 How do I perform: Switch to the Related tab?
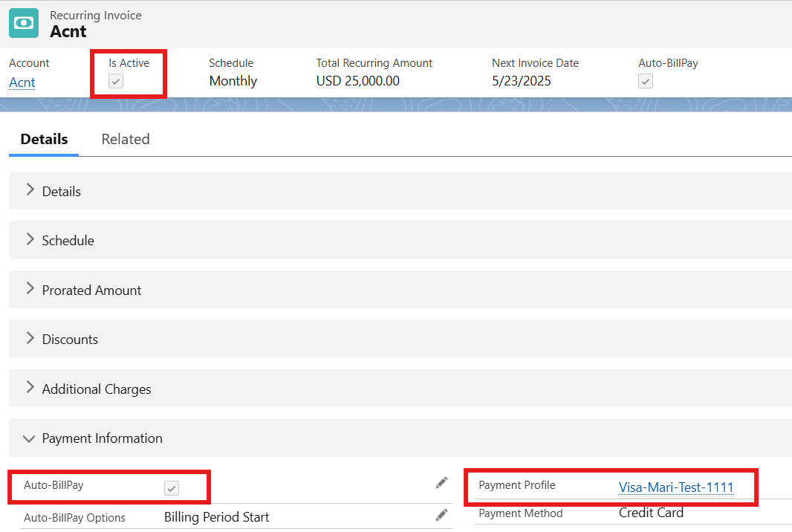(126, 139)
